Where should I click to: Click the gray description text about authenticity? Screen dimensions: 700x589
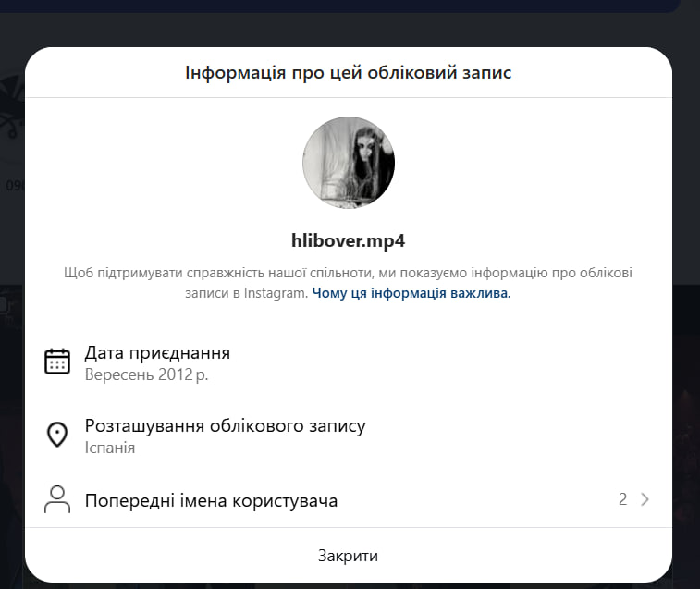coord(349,274)
